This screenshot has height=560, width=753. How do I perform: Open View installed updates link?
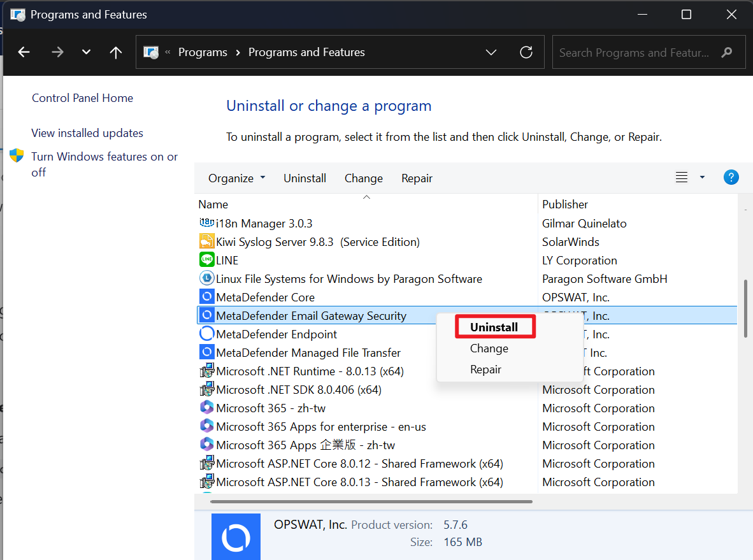pos(87,133)
